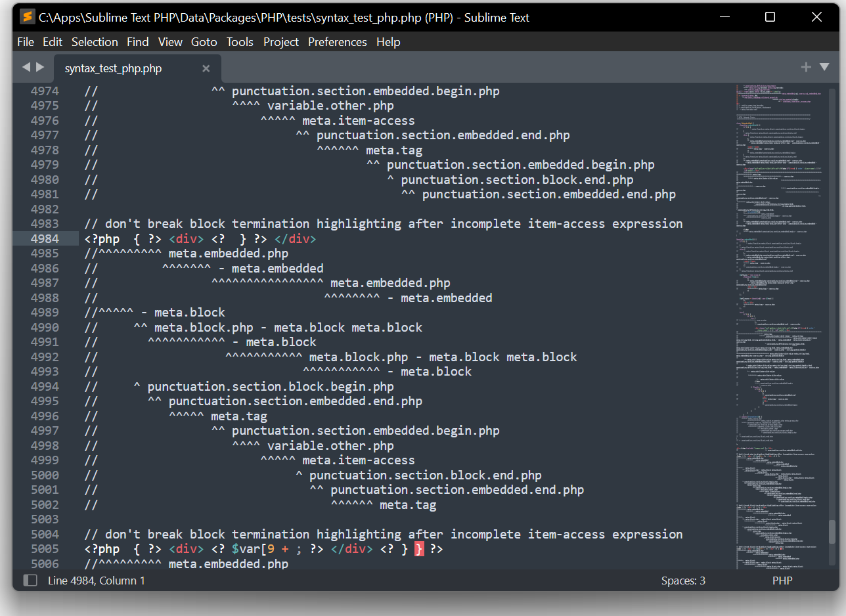Open the Selection menu
Image resolution: width=846 pixels, height=616 pixels.
tap(95, 41)
